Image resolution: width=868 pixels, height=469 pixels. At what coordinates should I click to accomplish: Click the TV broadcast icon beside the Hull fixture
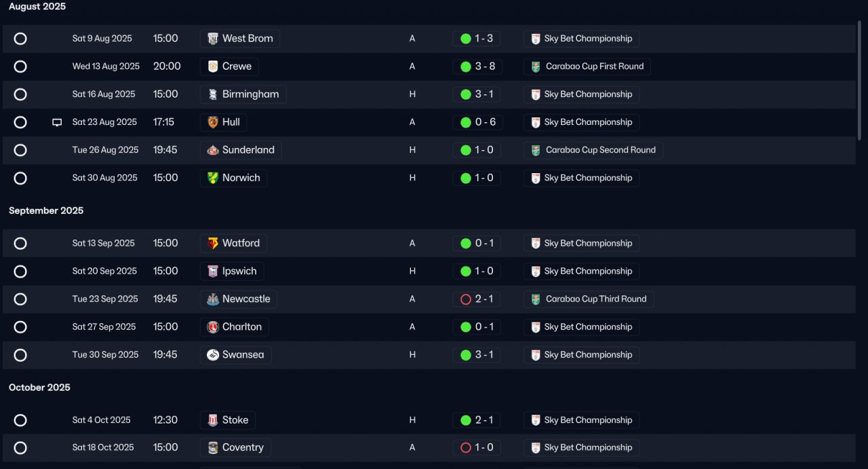(57, 122)
